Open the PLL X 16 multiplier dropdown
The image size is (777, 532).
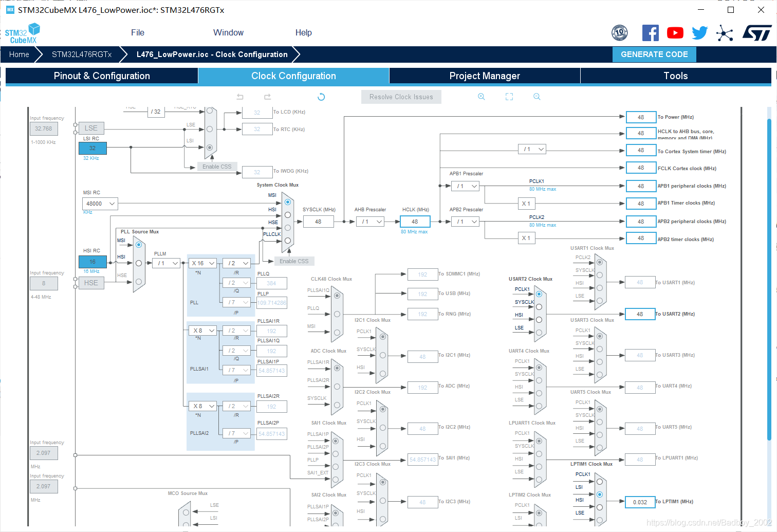point(202,263)
